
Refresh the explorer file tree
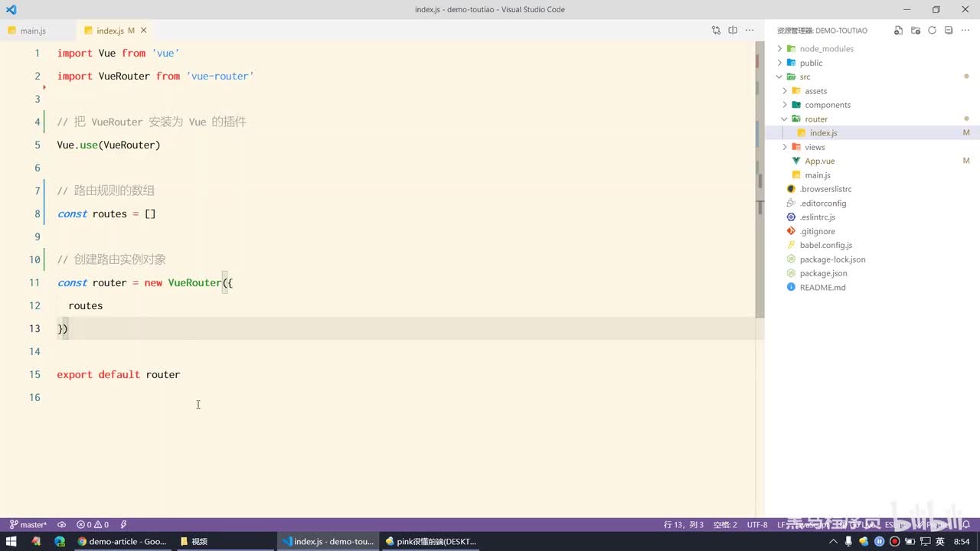(x=932, y=31)
